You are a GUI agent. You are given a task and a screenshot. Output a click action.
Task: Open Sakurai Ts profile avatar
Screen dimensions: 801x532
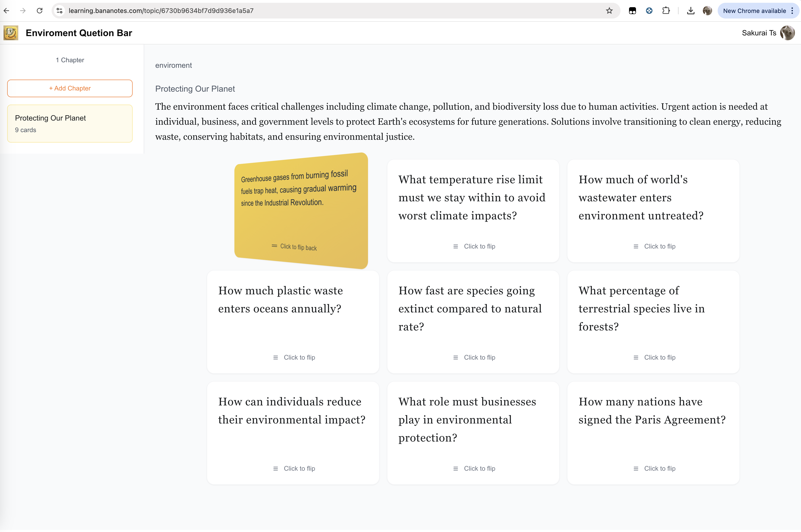pos(787,33)
